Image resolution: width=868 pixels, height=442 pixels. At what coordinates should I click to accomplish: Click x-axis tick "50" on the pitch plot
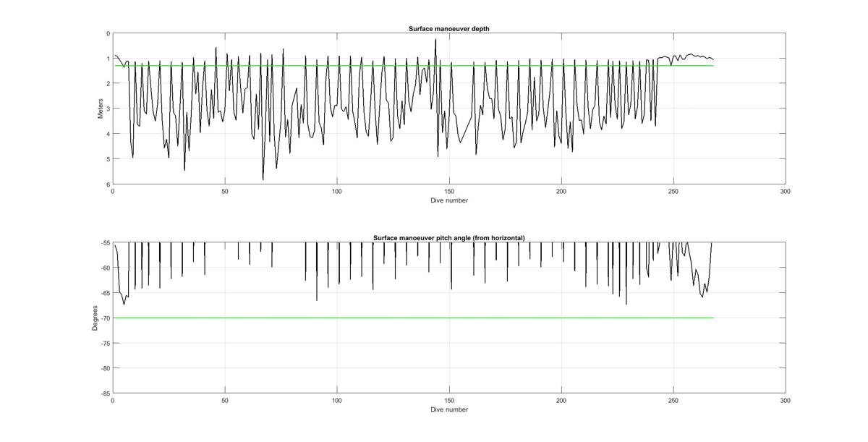click(x=225, y=401)
